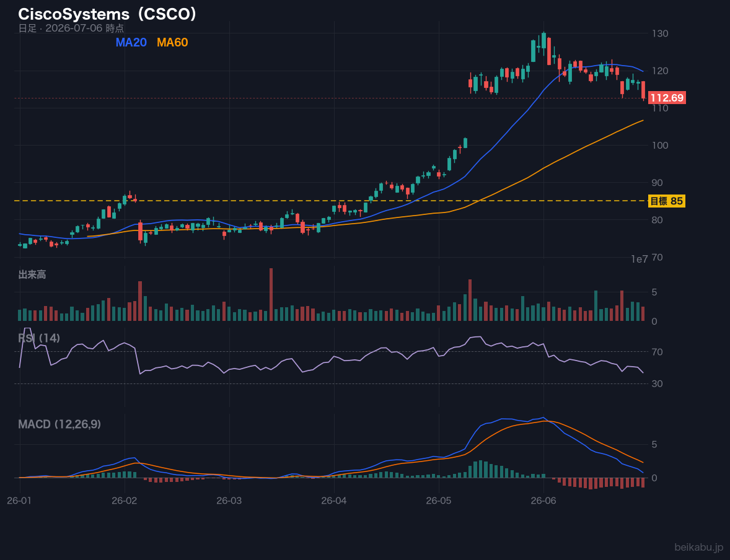Viewport: 730px width, 560px height.
Task: Click the tallest volume bar in mid-March
Action: [x=271, y=294]
